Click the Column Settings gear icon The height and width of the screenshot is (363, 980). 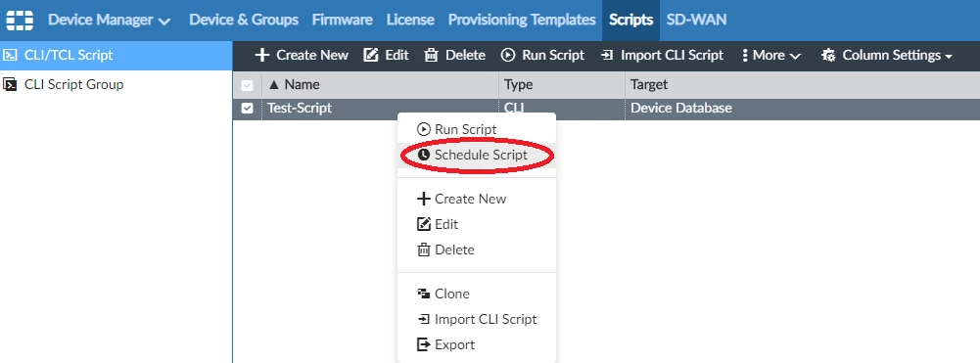[x=829, y=55]
